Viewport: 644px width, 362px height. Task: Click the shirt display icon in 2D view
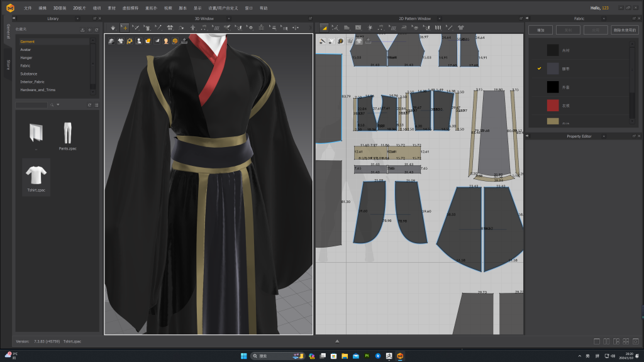click(331, 41)
